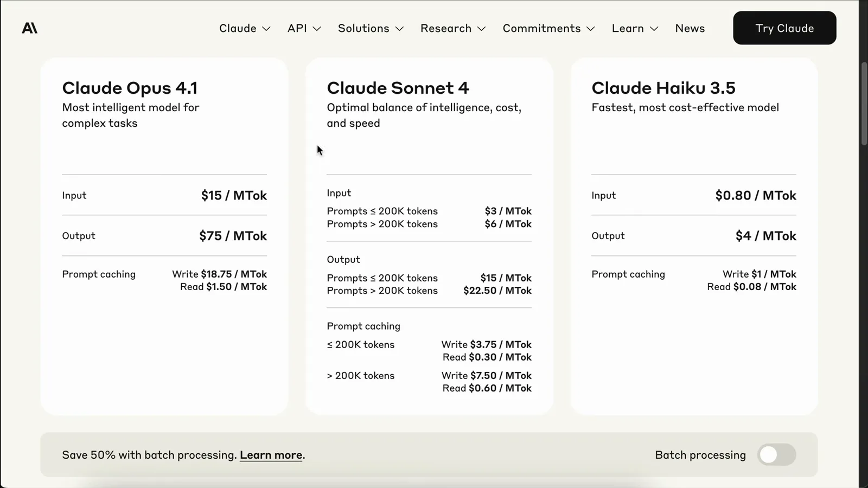Select the Claude Opus 4.1 heading
The height and width of the screenshot is (488, 868).
pos(130,88)
